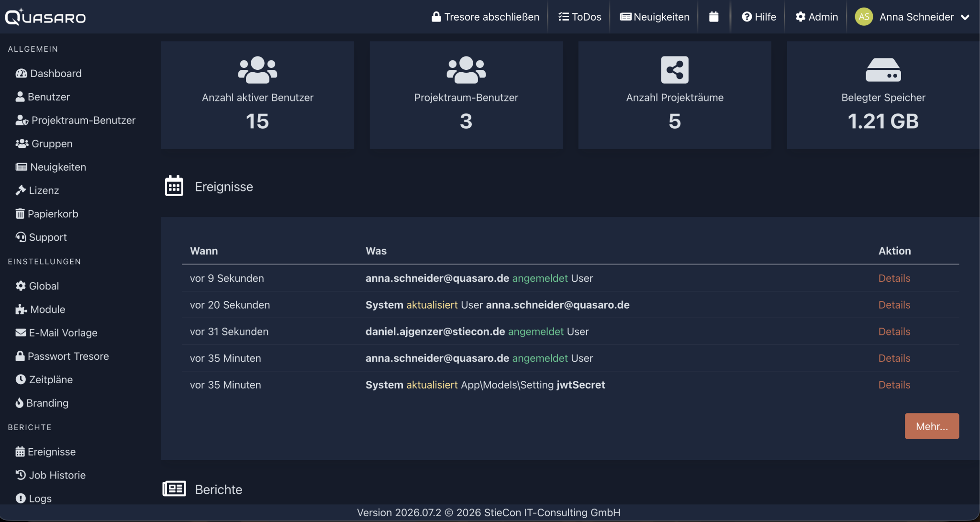Click the version footer text

489,512
